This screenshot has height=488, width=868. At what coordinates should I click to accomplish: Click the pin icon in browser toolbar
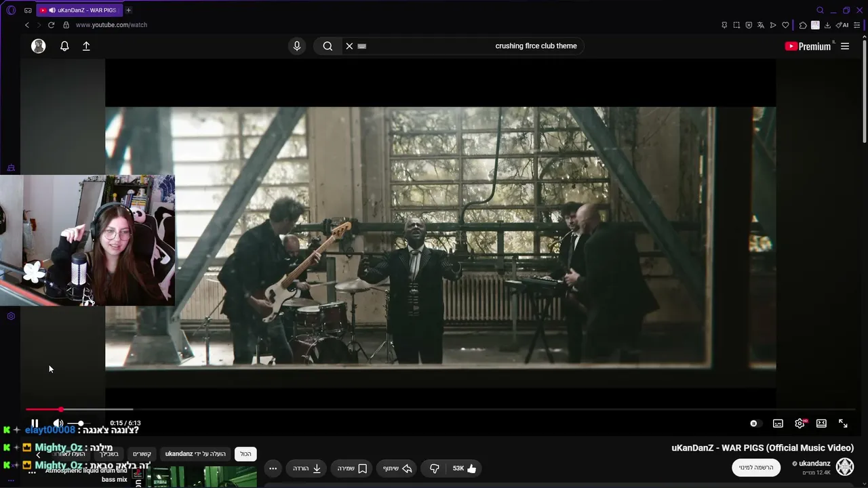[724, 25]
